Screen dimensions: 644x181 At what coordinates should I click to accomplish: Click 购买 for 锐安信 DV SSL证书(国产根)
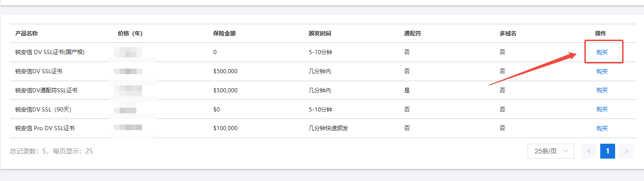602,53
